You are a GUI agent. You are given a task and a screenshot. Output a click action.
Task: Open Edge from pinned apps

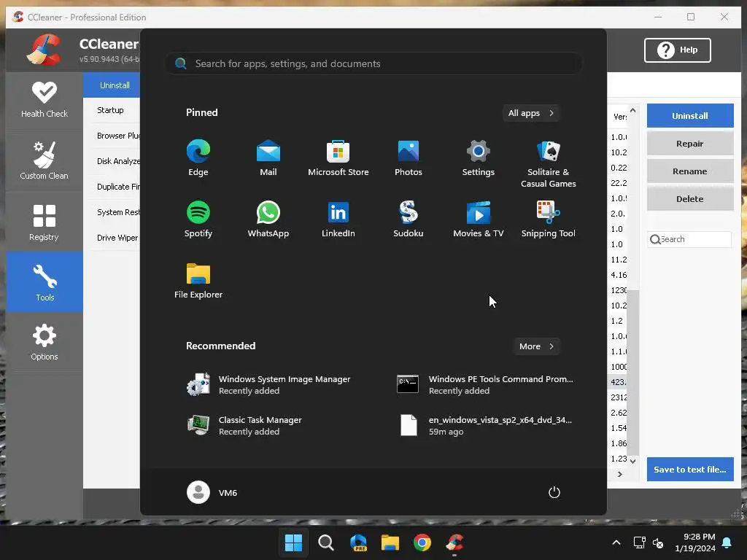click(x=198, y=158)
